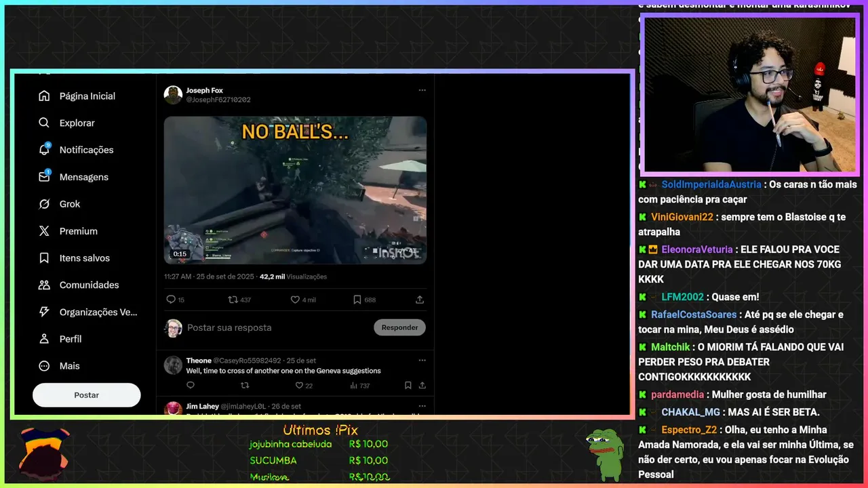The image size is (868, 488).
Task: Click reply icon on Theone's comment
Action: [190, 385]
